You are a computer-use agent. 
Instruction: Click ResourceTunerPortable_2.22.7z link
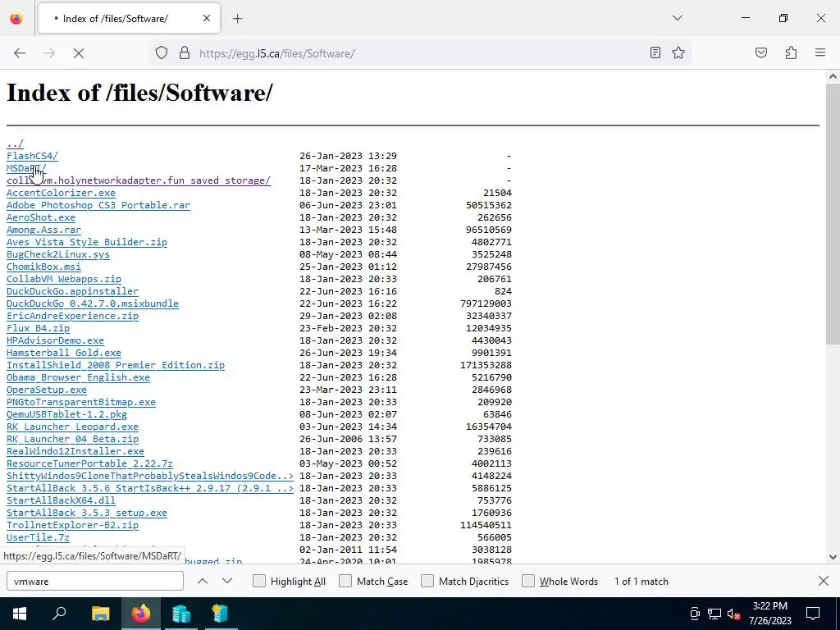point(89,464)
